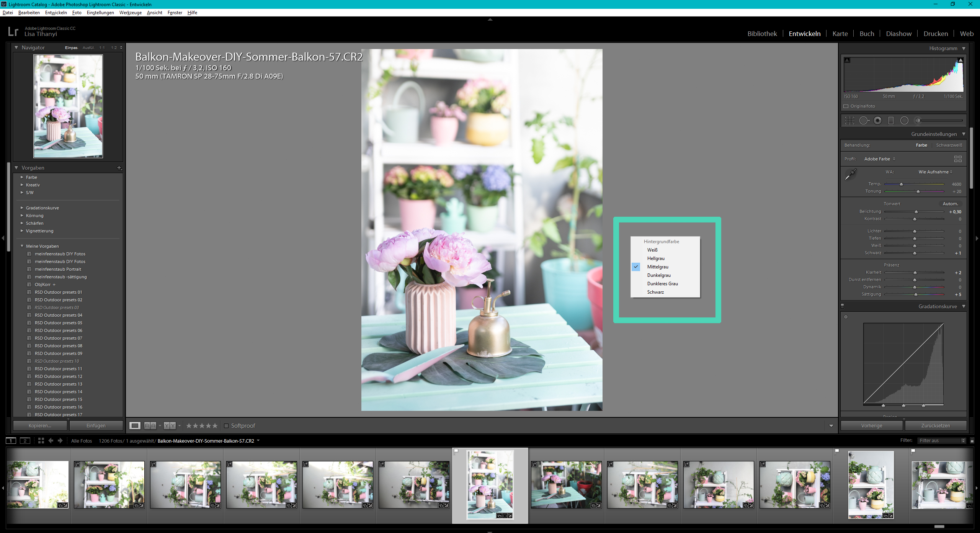
Task: Adjust the Belichtung slider handle
Action: [916, 212]
